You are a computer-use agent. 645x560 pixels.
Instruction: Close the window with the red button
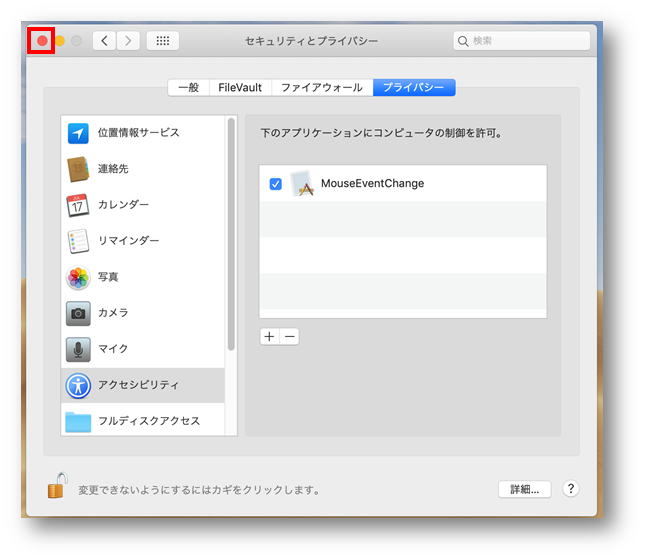pos(42,41)
